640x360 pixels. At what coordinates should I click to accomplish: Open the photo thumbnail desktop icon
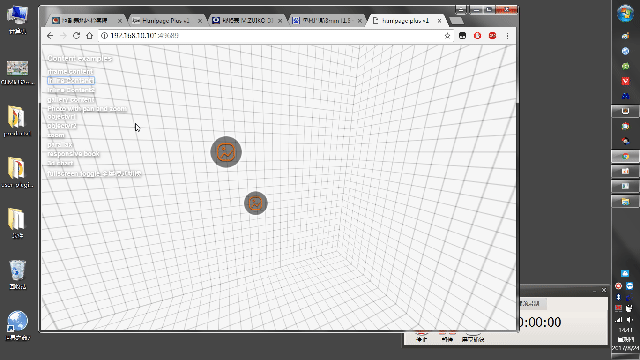click(x=17, y=72)
